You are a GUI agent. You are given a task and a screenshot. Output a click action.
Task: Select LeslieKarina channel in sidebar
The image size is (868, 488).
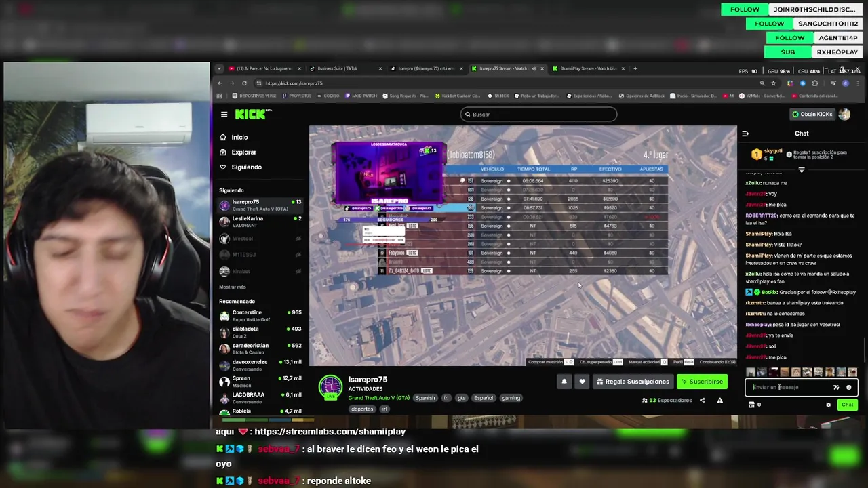tap(260, 222)
